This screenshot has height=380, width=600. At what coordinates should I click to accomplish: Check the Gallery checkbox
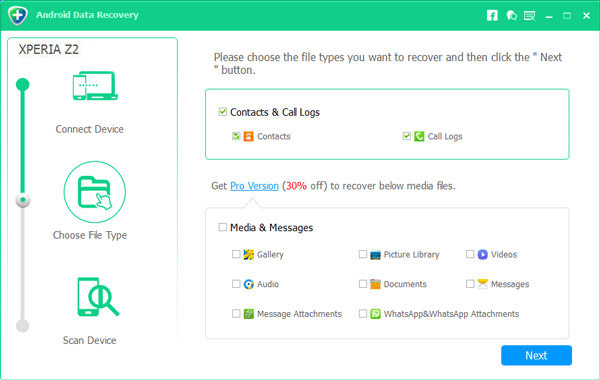click(236, 254)
